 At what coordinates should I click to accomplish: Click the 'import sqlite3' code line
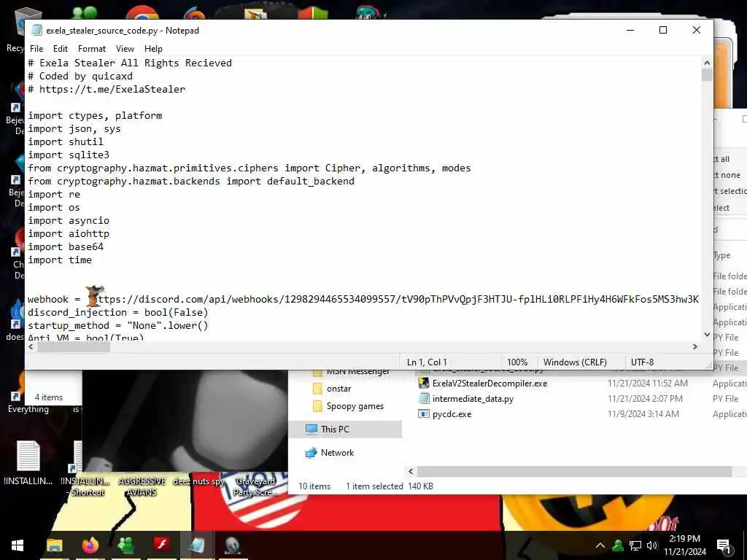point(69,155)
